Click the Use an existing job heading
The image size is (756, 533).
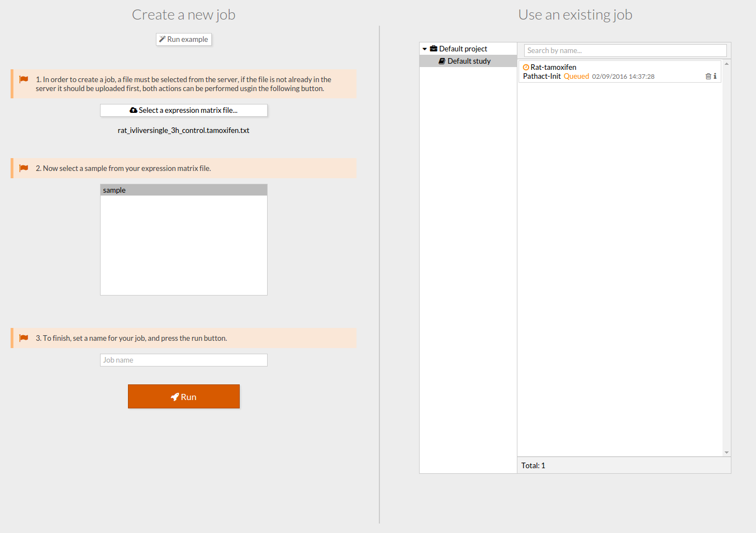point(575,15)
